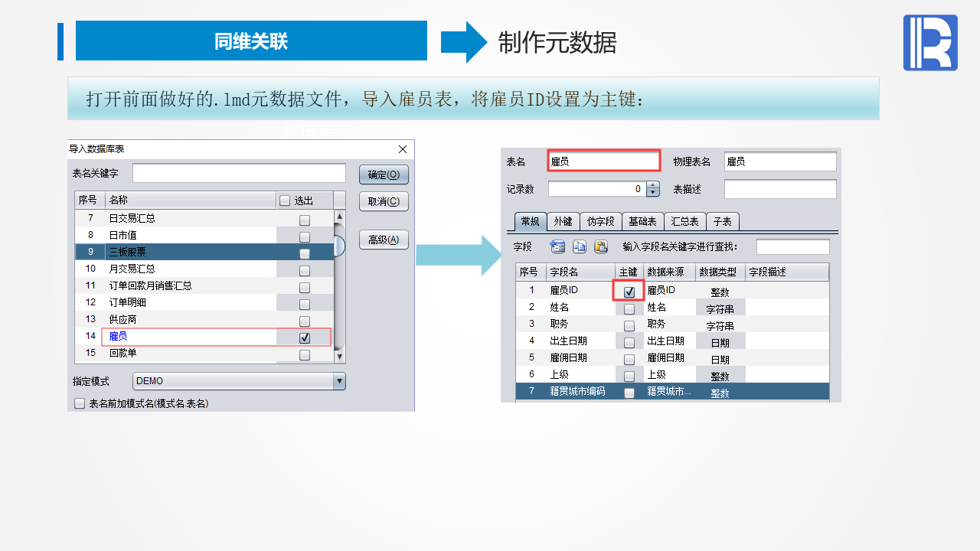Screen dimensions: 980x551
Task: Check the 选出 box for 回款单
Action: coord(305,354)
